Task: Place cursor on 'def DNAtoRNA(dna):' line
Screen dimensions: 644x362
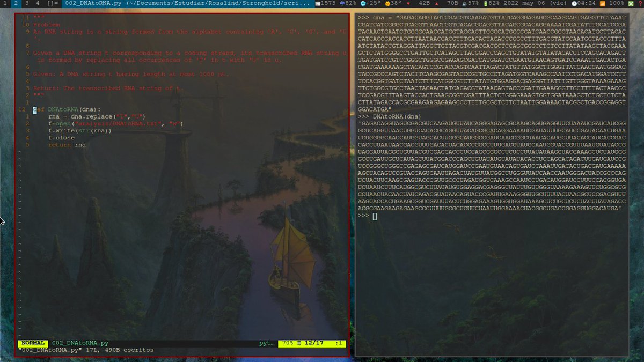Action: 67,109
